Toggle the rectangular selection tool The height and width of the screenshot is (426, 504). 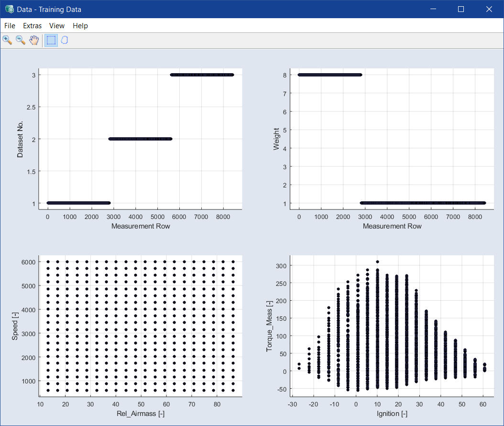(x=51, y=40)
